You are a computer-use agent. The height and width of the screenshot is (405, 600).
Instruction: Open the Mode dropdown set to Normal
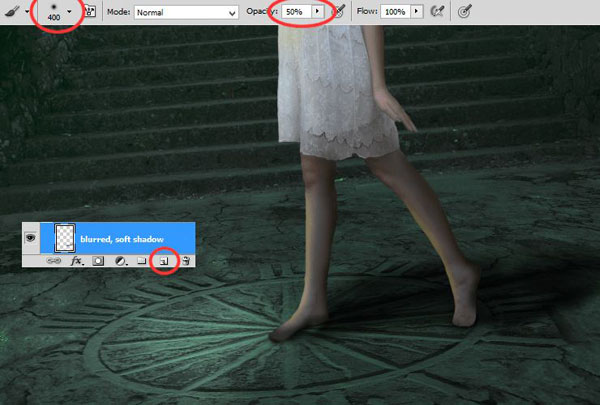[186, 13]
